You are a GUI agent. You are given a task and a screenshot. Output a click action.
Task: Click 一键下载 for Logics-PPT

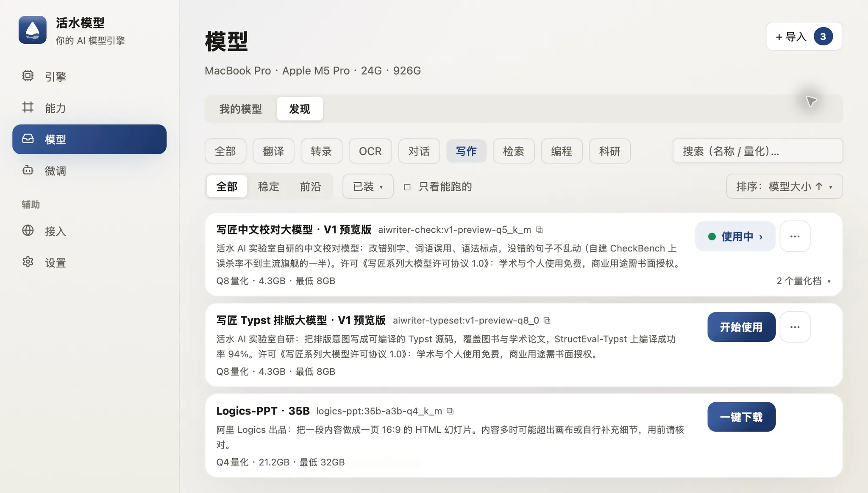[741, 417]
